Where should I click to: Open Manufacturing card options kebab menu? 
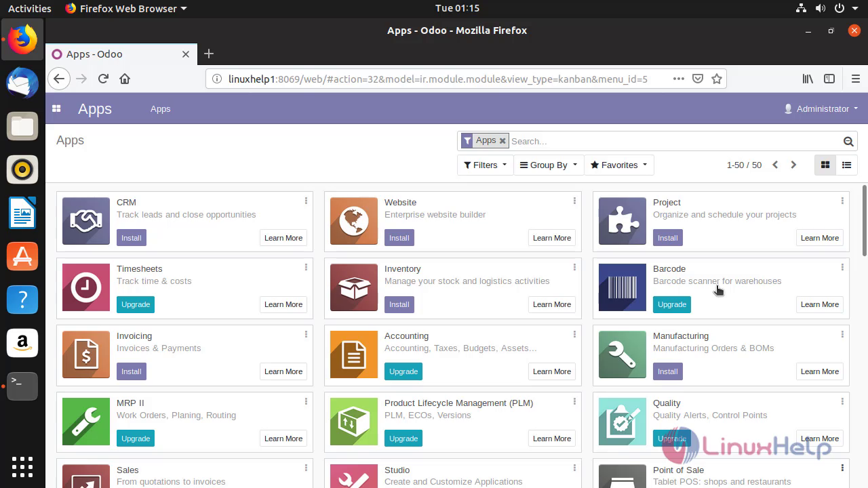pos(842,334)
